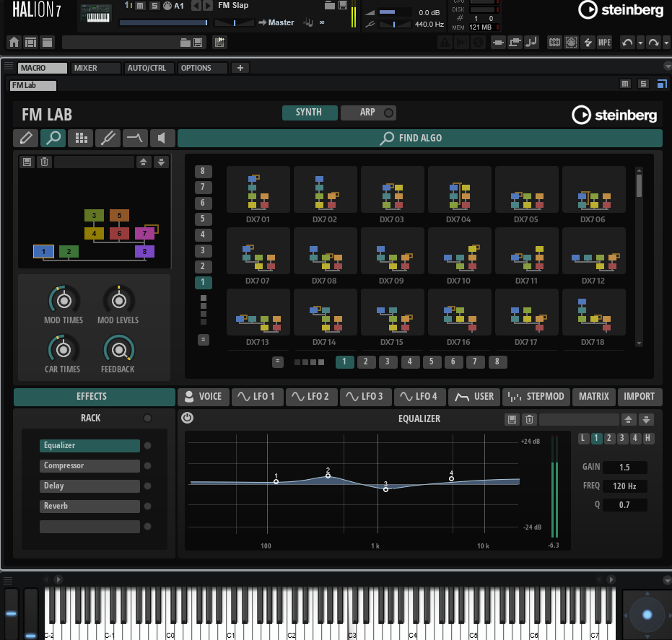Toggle Compressor slot on/off in rack
The height and width of the screenshot is (640, 672).
(x=147, y=465)
